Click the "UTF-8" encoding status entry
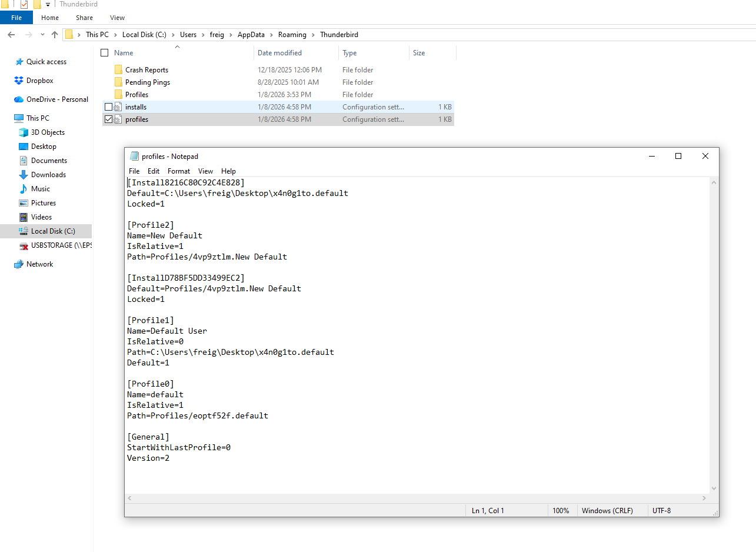Viewport: 756px width, 552px height. 661,511
